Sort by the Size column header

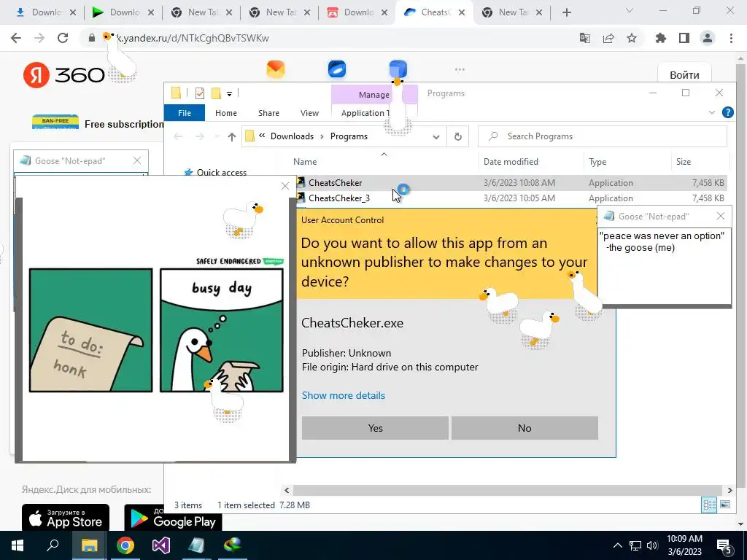(x=683, y=162)
